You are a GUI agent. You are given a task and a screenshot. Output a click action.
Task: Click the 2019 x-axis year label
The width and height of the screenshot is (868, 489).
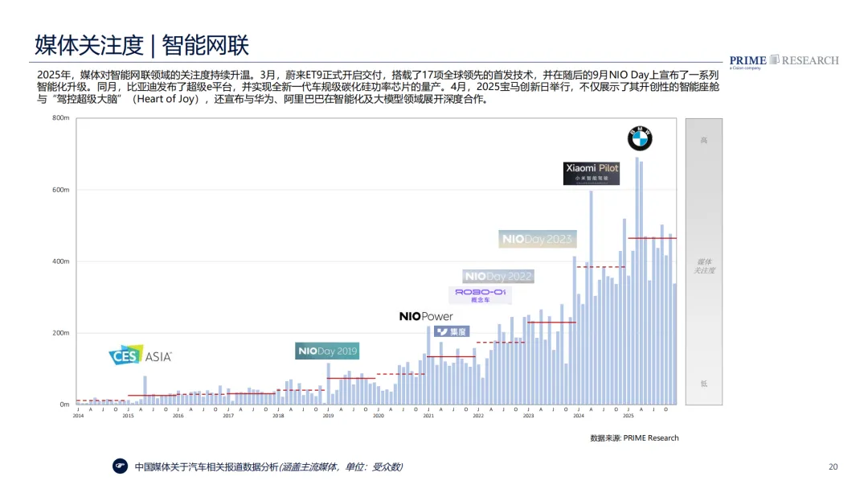(328, 415)
